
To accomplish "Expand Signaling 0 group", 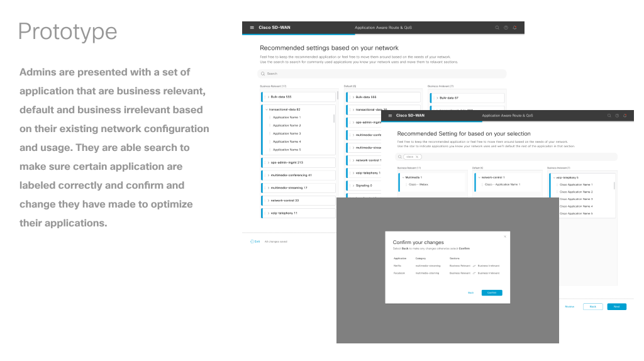I will click(x=353, y=186).
